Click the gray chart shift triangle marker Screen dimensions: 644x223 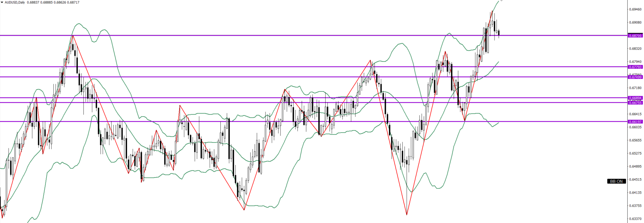(x=501, y=1)
